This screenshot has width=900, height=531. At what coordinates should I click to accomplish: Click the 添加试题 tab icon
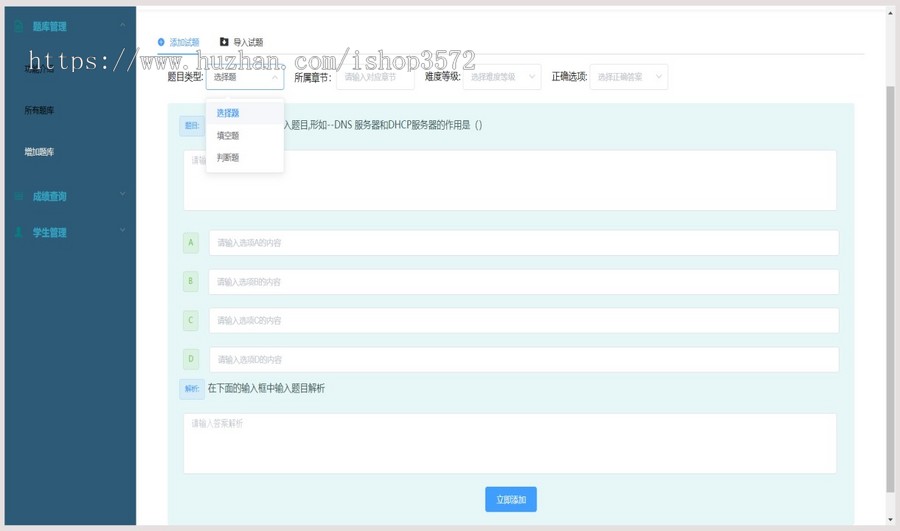click(x=161, y=42)
